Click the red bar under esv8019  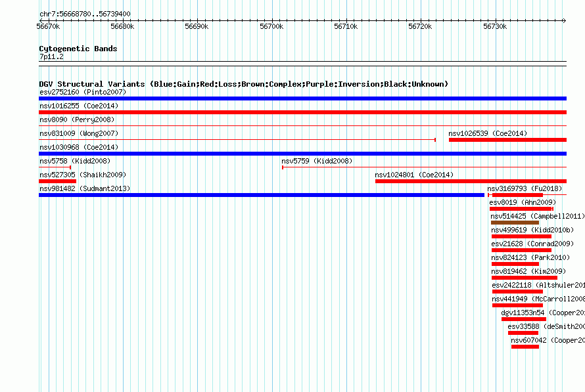tap(521, 209)
